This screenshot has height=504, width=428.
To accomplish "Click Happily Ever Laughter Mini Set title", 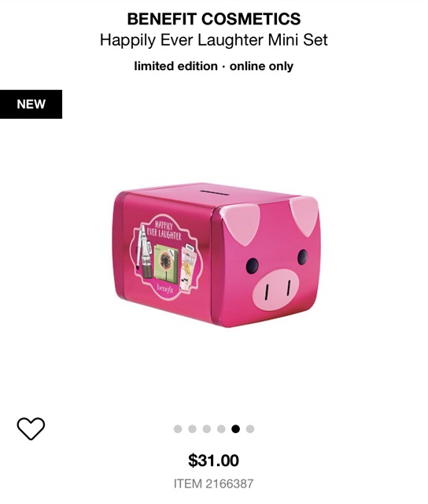I will tap(214, 40).
